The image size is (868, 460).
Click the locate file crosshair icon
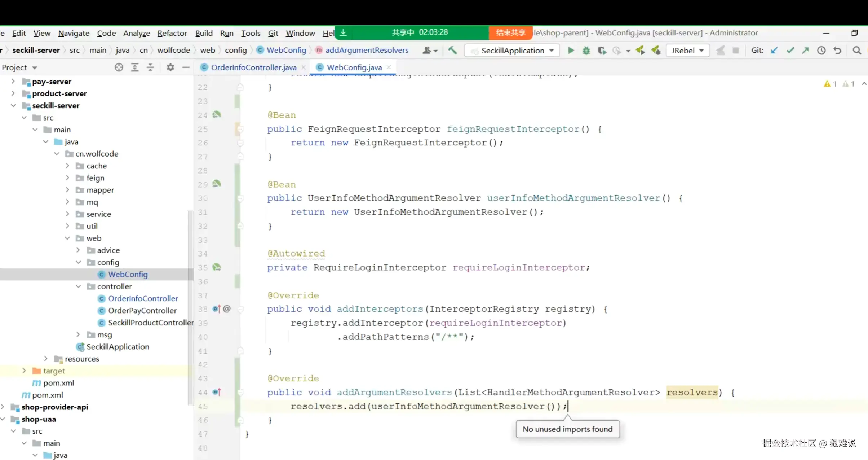pos(119,67)
